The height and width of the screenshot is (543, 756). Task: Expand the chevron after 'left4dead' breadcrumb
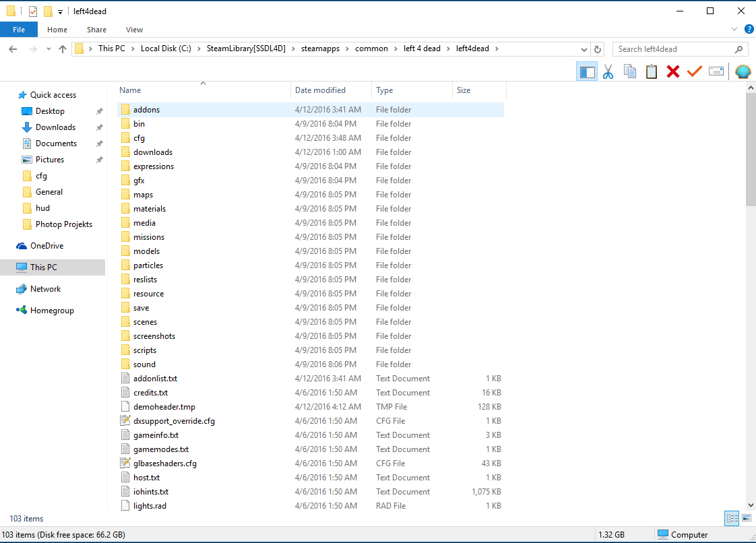(497, 49)
